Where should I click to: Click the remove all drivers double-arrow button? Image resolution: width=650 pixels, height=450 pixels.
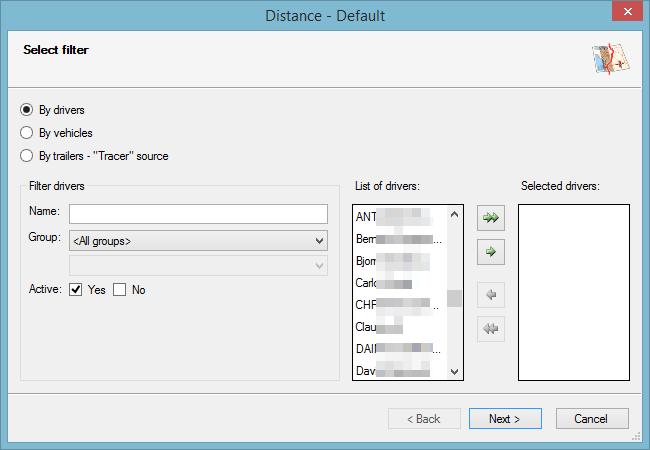(x=490, y=328)
